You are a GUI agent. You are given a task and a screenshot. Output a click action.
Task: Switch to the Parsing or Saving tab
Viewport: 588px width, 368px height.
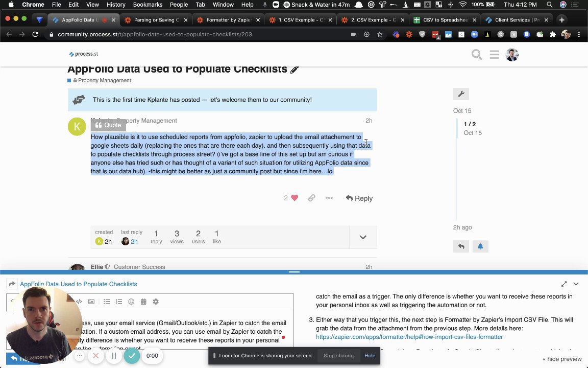point(156,20)
